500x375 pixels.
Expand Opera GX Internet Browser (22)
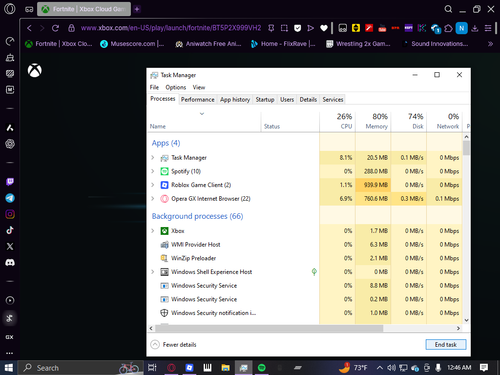pos(153,199)
